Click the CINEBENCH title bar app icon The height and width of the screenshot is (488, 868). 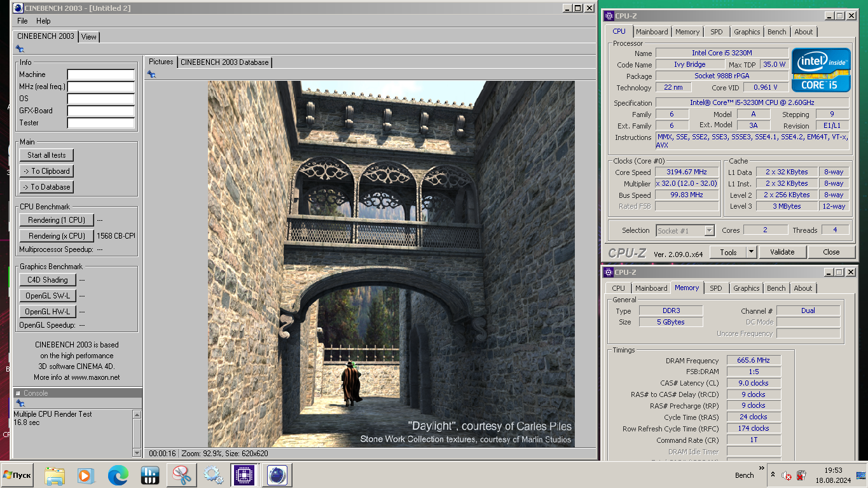click(x=18, y=8)
